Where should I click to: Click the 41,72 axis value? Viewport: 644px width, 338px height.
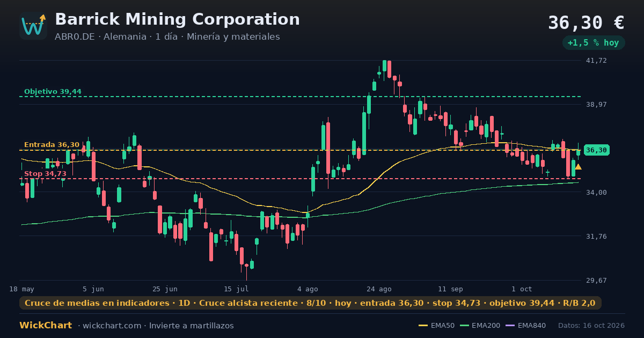point(596,61)
